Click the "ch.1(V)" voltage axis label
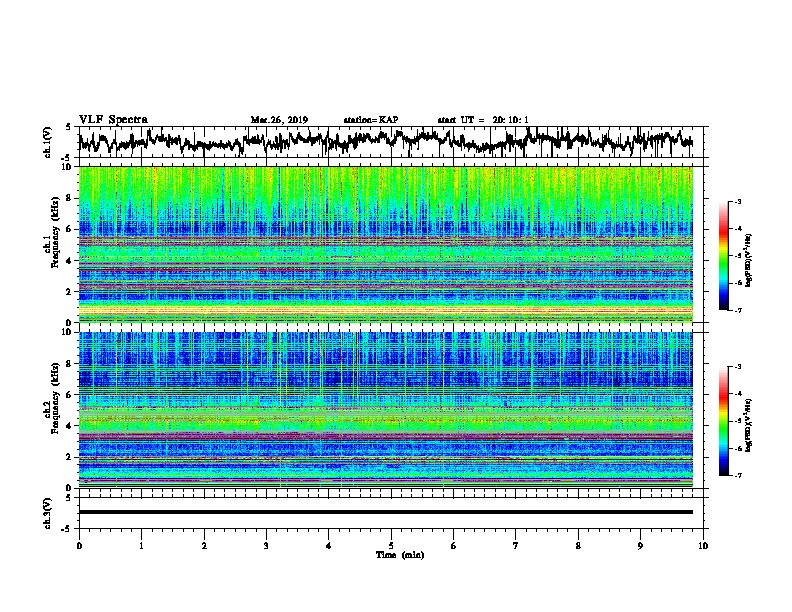Viewport: 792px width, 612px height. pyautogui.click(x=48, y=142)
